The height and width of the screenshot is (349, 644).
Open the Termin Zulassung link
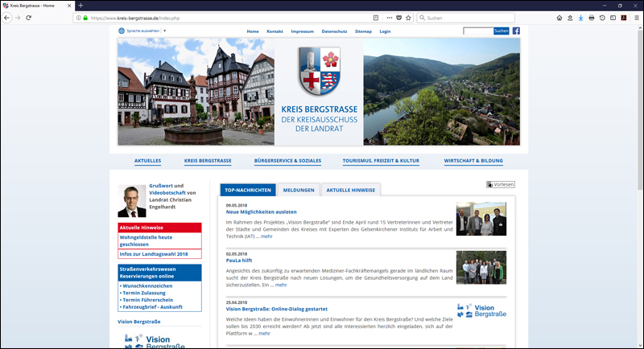click(144, 293)
